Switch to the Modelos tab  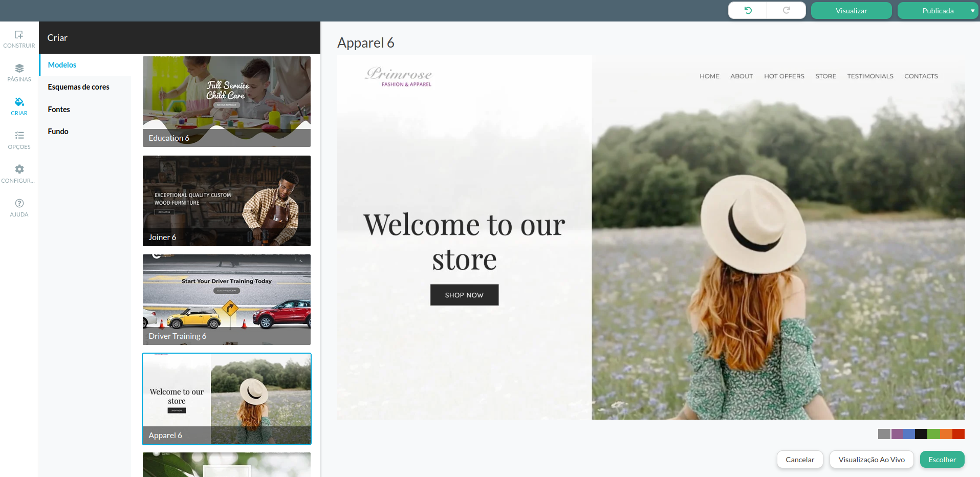coord(62,65)
